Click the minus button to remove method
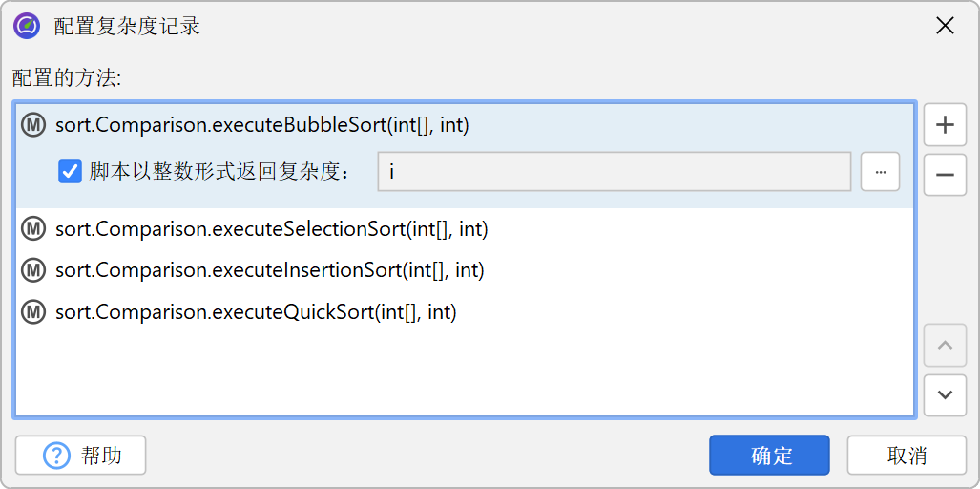980x489 pixels. 945,175
